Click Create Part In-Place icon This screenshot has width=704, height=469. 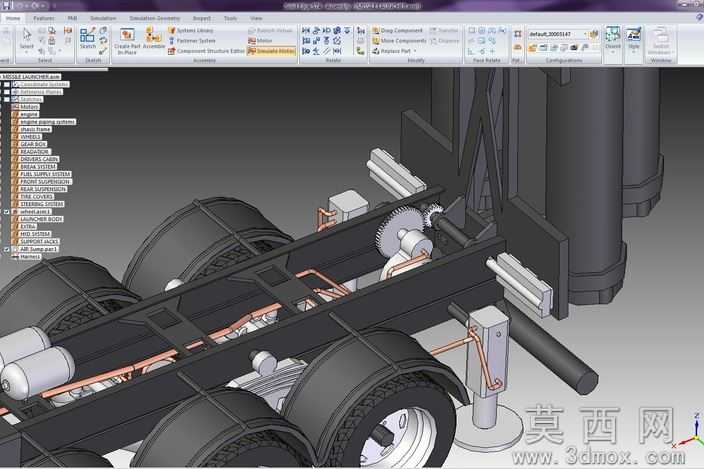[127, 35]
